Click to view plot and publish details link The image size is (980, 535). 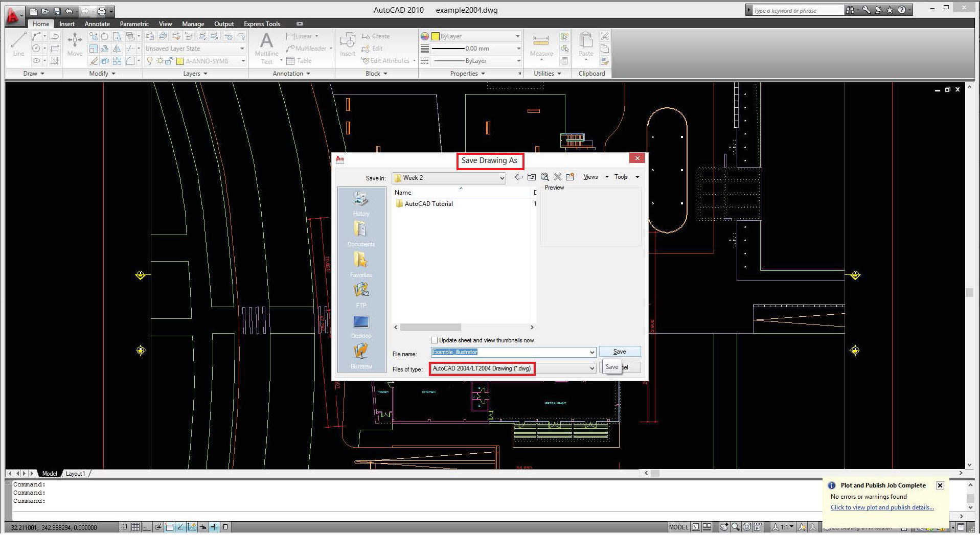tap(882, 507)
